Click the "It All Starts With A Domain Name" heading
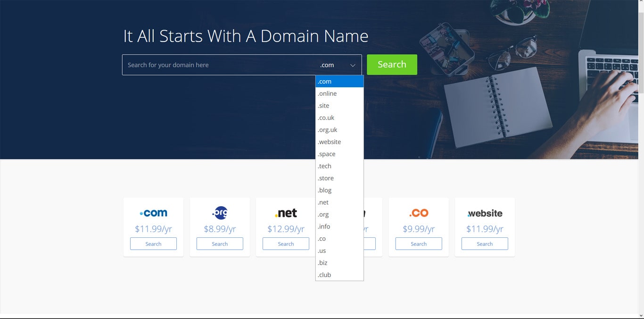The height and width of the screenshot is (319, 644). tap(246, 36)
